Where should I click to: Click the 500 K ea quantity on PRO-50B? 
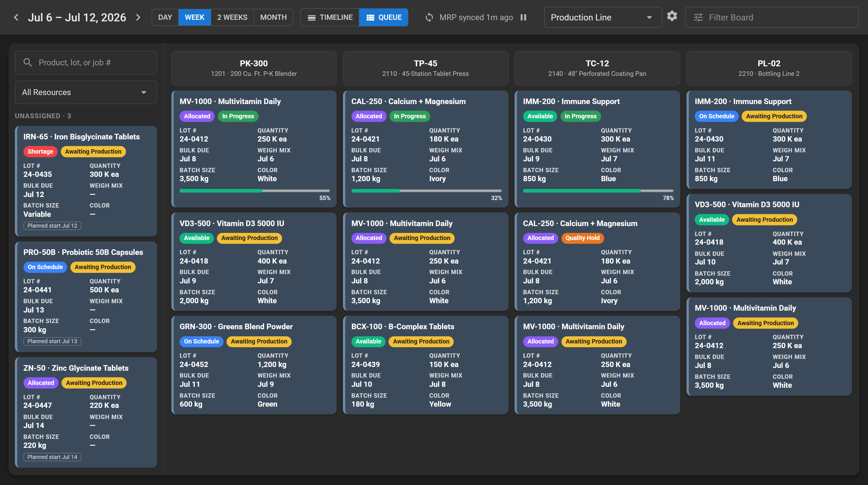click(x=104, y=290)
